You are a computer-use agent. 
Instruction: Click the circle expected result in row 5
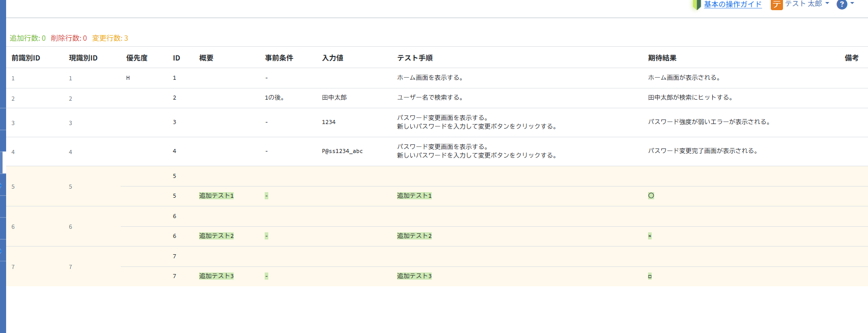pyautogui.click(x=651, y=196)
